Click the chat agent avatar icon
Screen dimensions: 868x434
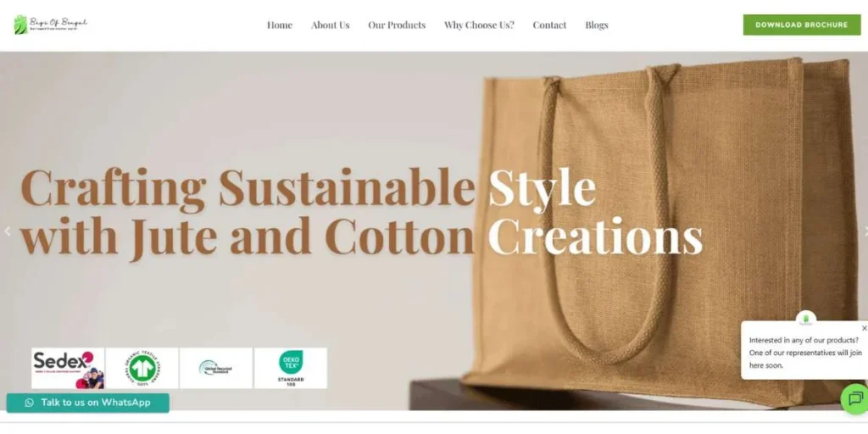[806, 319]
